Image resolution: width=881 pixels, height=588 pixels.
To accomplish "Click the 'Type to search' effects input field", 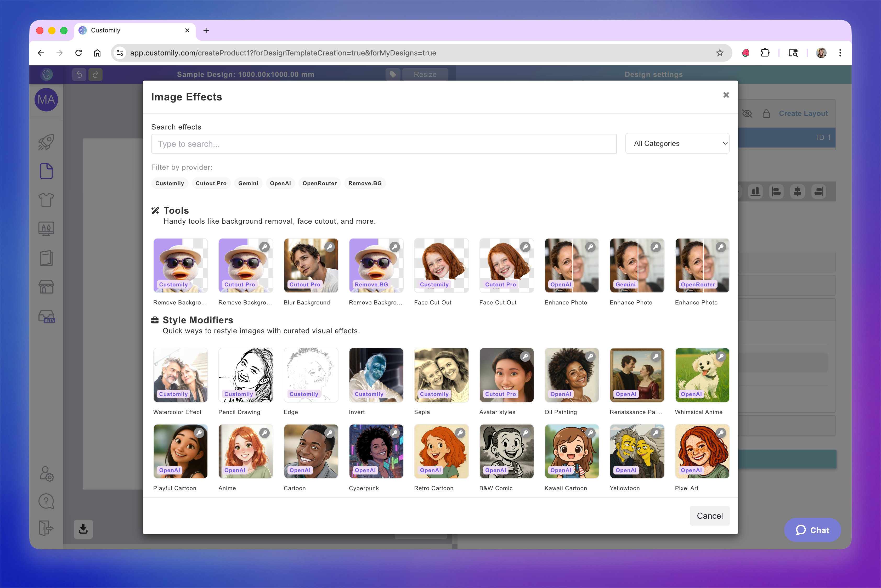I will click(x=384, y=144).
